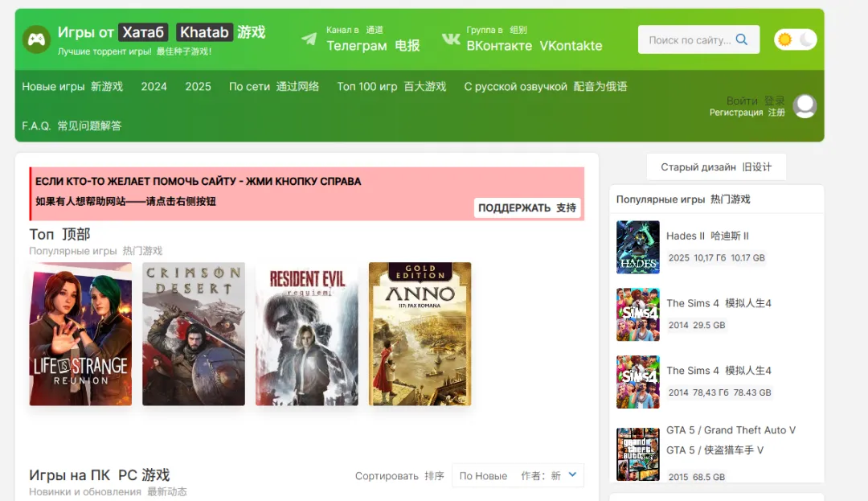This screenshot has height=501, width=868.
Task: Click the Популярные игры sidebar heading
Action: (683, 199)
